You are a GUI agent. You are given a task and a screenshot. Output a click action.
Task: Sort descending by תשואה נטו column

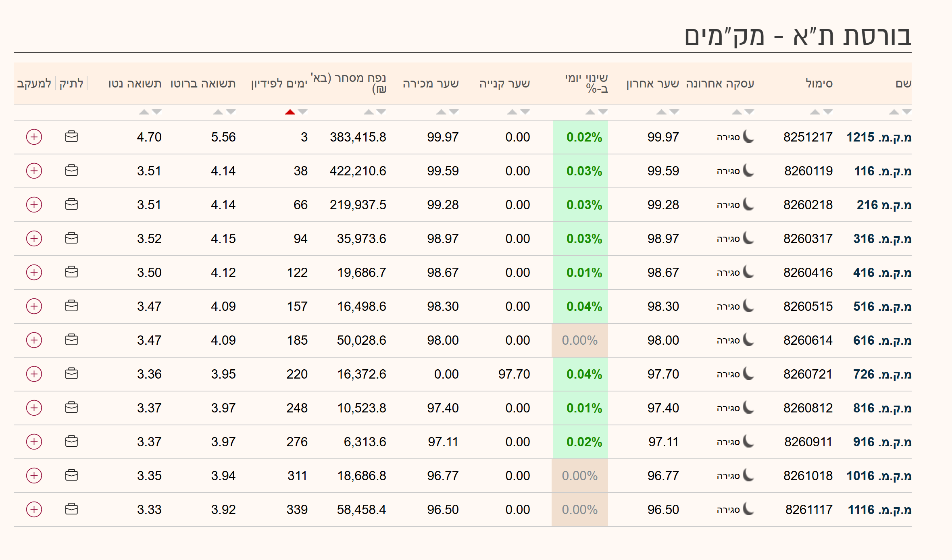pos(157,112)
